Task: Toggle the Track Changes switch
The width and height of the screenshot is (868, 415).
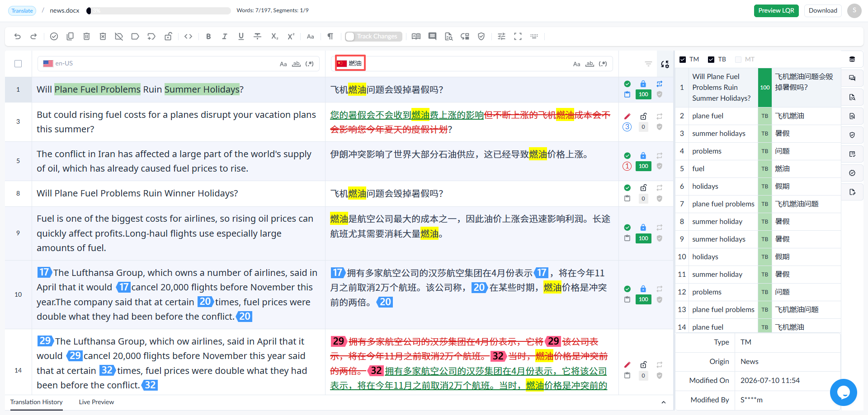Action: [x=373, y=37]
